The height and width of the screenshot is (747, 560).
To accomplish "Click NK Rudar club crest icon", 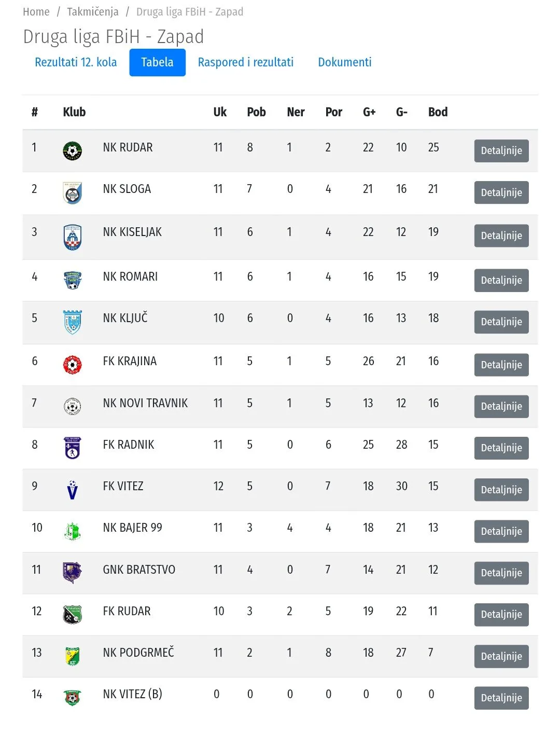I will click(x=73, y=151).
